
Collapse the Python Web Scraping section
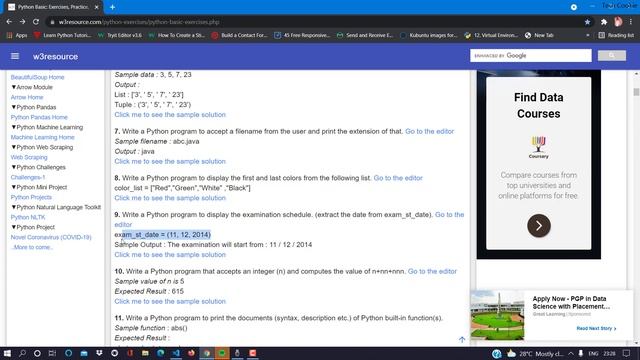pyautogui.click(x=42, y=147)
